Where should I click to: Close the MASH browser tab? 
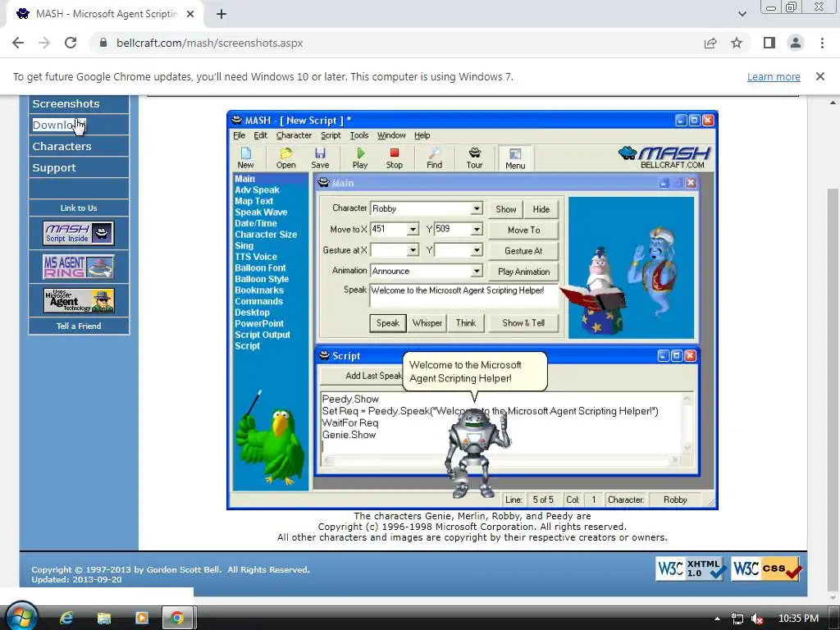point(190,14)
